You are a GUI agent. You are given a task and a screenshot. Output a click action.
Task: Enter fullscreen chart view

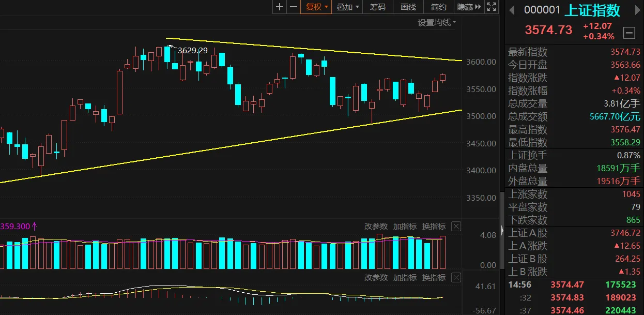click(492, 7)
